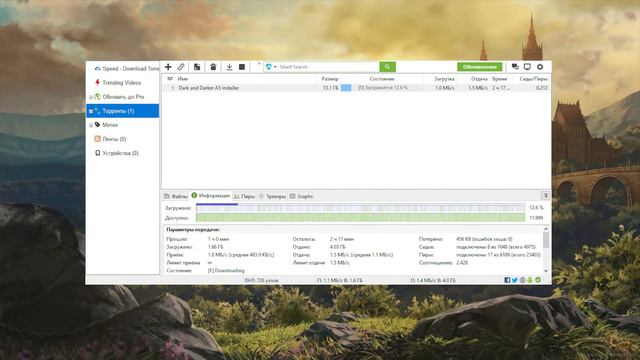Open Ленты (0) feeds in sidebar
This screenshot has height=360, width=640.
point(123,139)
